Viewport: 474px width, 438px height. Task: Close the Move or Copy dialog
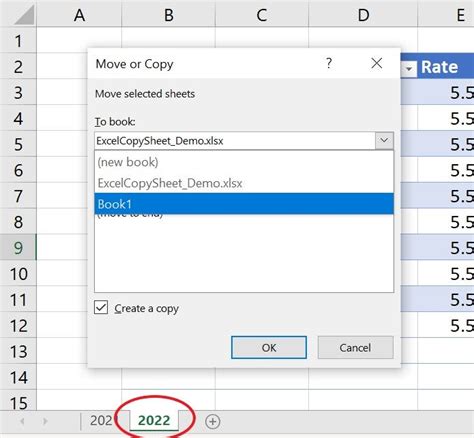377,63
